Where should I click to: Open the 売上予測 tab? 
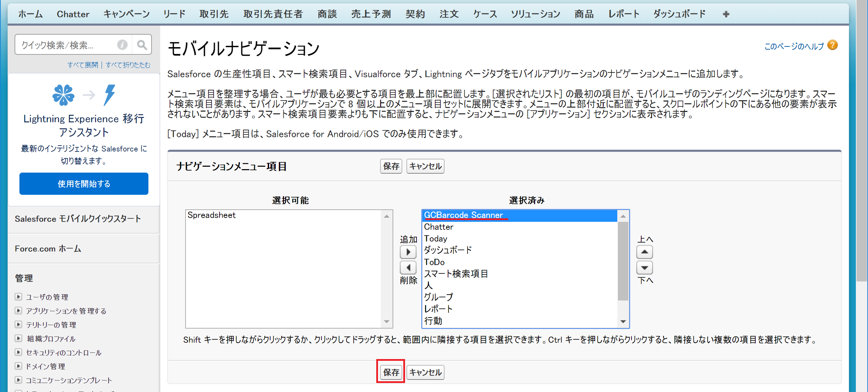click(371, 14)
